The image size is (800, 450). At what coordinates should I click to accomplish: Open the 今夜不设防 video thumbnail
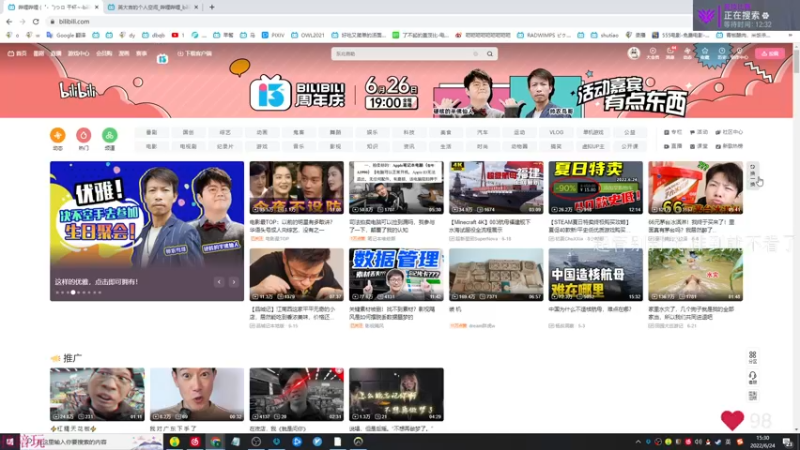(x=296, y=188)
